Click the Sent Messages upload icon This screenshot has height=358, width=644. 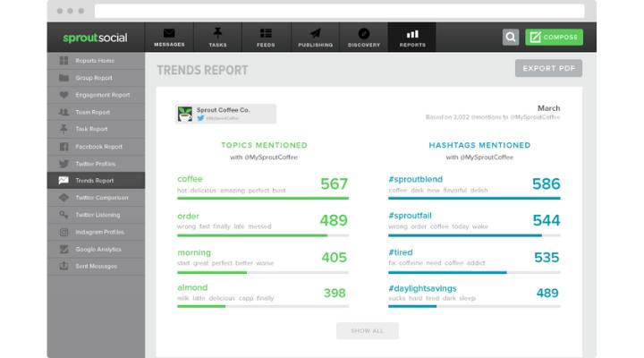click(x=64, y=266)
